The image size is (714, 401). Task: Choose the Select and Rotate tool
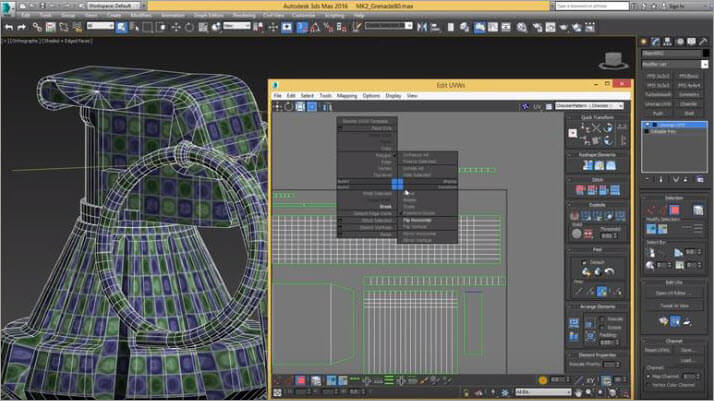[x=189, y=27]
